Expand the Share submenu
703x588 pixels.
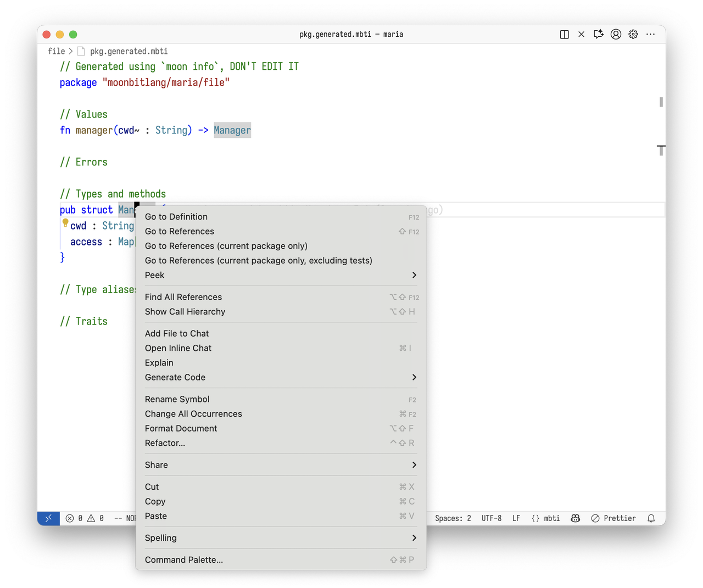[x=281, y=465]
